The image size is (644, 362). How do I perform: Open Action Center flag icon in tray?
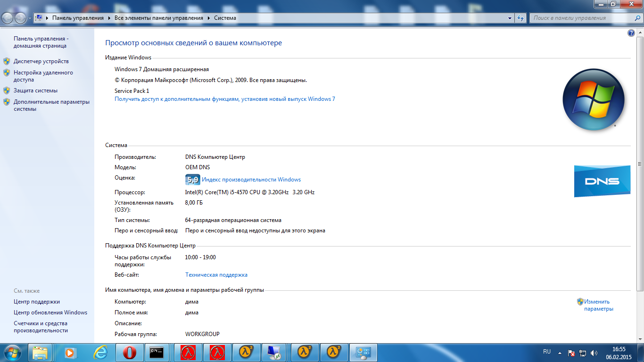point(571,353)
